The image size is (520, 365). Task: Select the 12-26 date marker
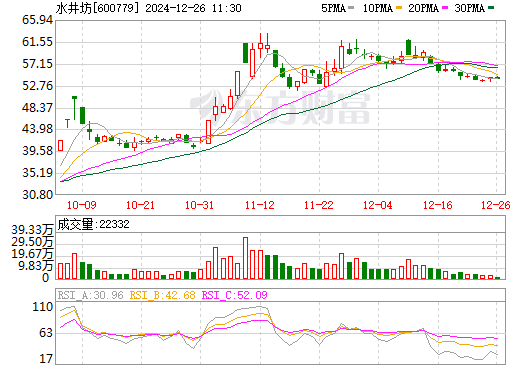[x=496, y=205]
